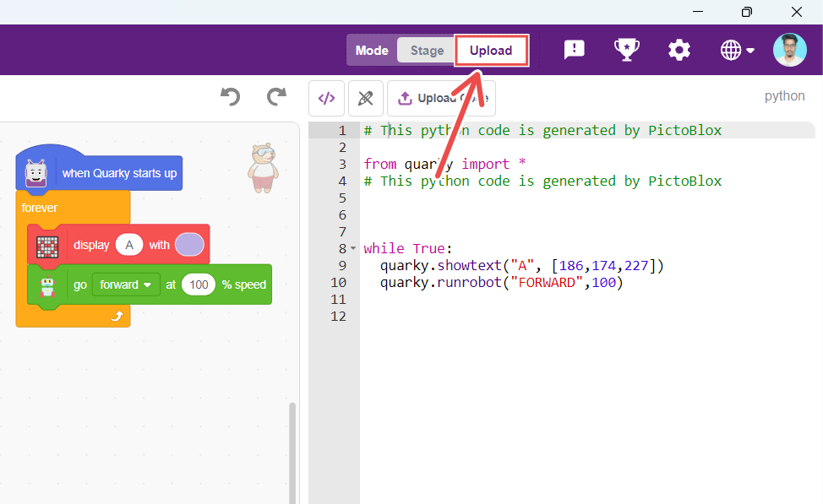The width and height of the screenshot is (823, 504).
Task: Click the disabled pencil edit icon
Action: point(365,98)
